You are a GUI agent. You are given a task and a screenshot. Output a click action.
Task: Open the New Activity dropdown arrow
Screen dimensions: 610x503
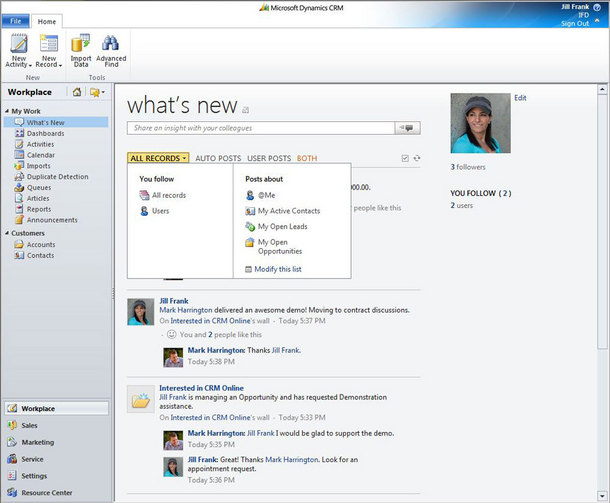pyautogui.click(x=30, y=65)
